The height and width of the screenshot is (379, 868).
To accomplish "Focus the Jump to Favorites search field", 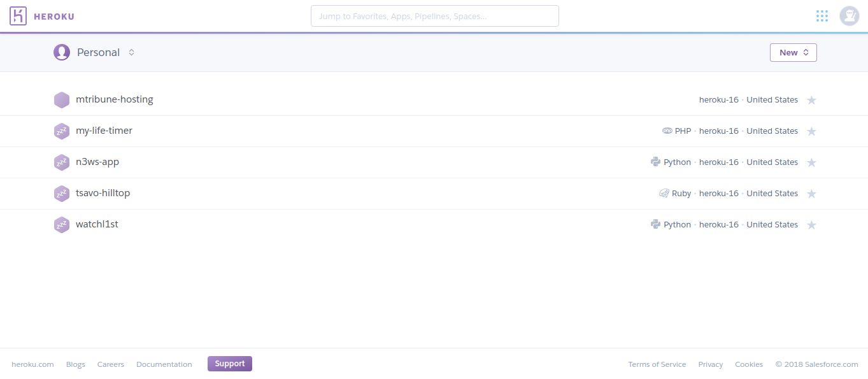I will tap(434, 16).
